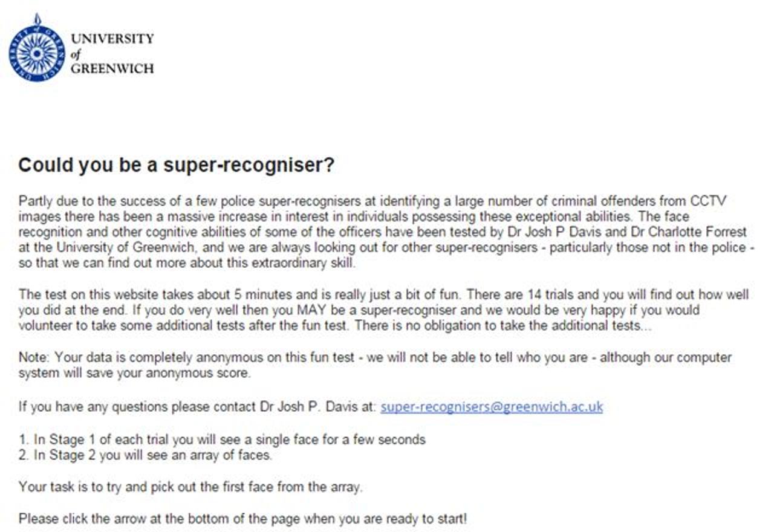Click the phrase '5 minutes' in the test description
The width and height of the screenshot is (774, 532).
[x=258, y=295]
